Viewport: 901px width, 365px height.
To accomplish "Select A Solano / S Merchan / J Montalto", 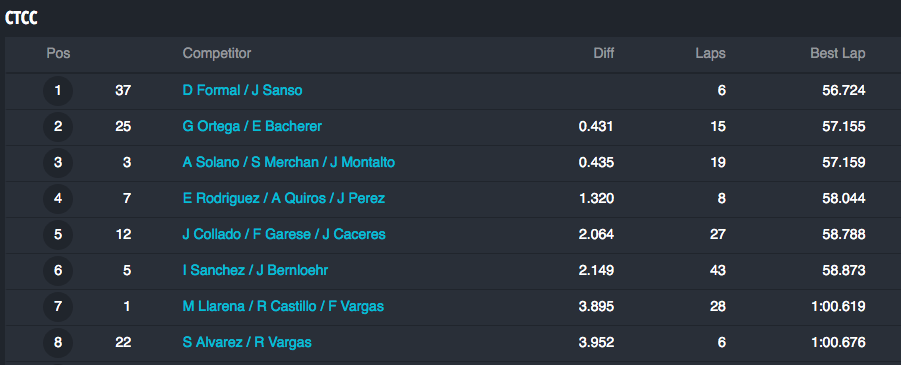I will (x=289, y=163).
